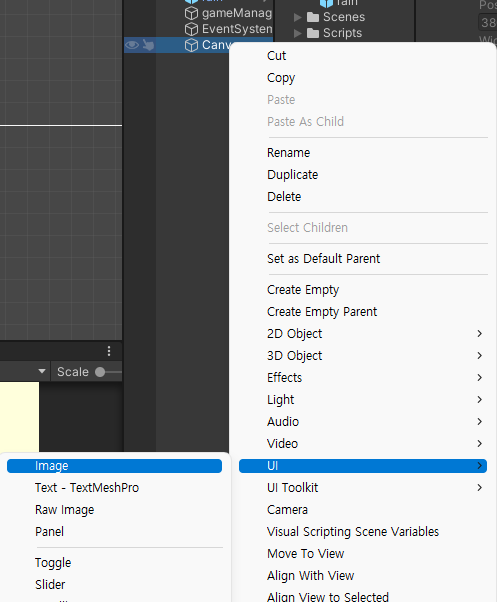Expand the Scenes folder arrow
The image size is (497, 602).
pyautogui.click(x=297, y=17)
